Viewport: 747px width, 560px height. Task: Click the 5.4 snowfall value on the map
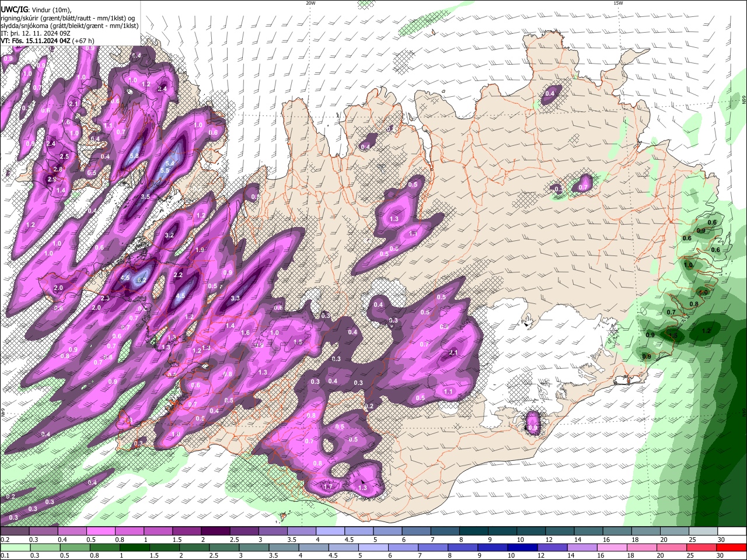pos(170,163)
